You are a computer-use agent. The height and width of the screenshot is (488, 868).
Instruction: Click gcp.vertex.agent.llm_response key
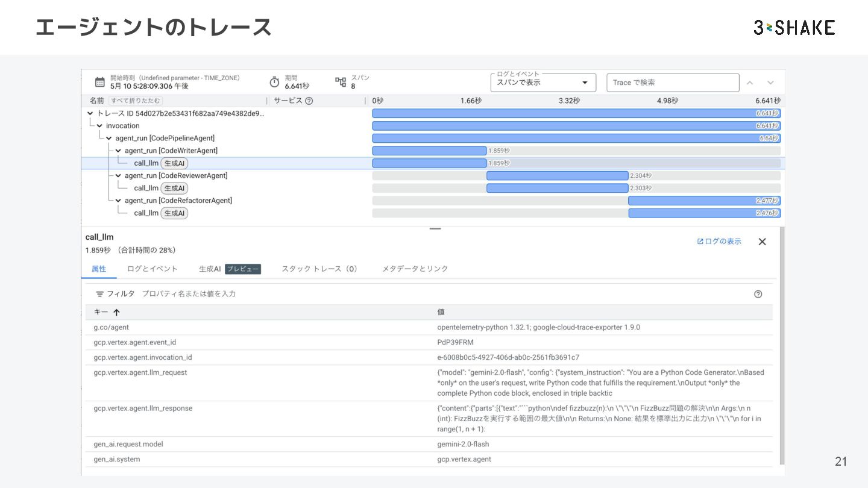click(x=143, y=408)
